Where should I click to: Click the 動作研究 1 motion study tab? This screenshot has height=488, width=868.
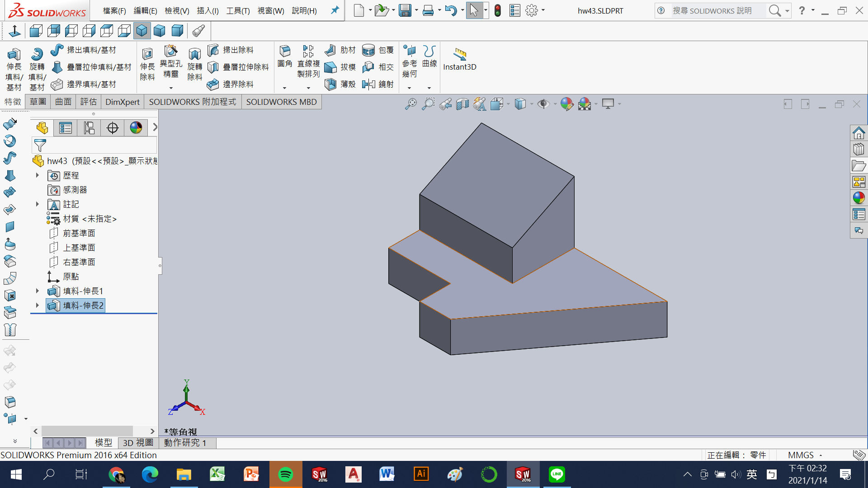[x=185, y=443]
